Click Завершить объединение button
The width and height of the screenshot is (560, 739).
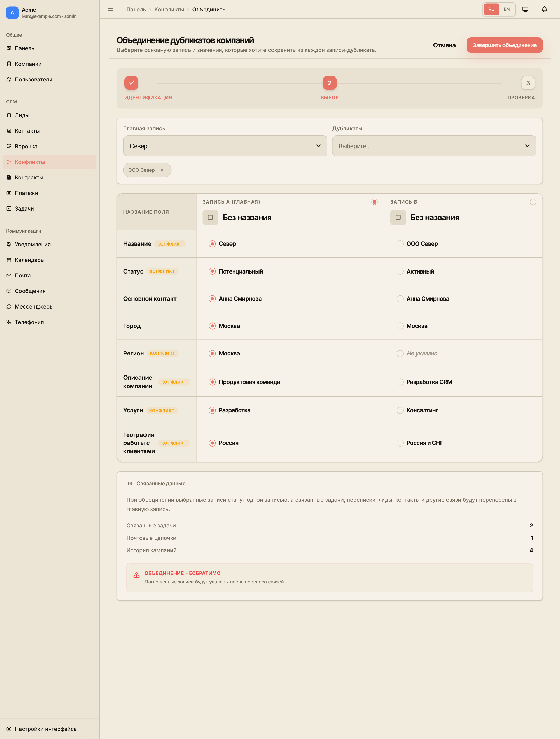pyautogui.click(x=505, y=45)
